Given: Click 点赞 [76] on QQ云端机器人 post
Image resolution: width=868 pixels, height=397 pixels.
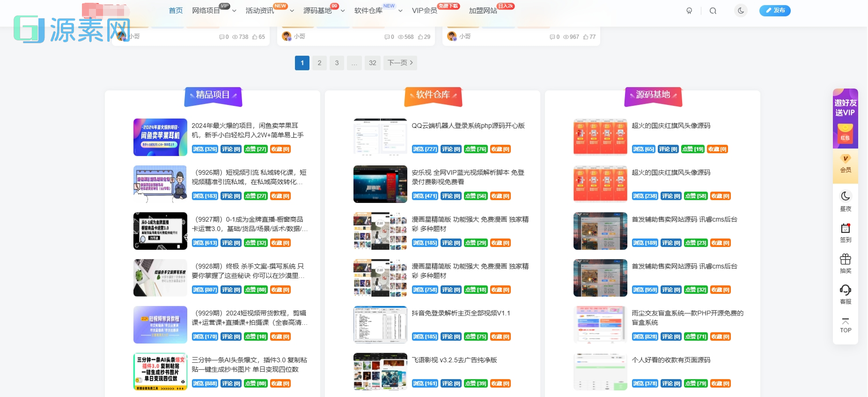Looking at the screenshot, I should coord(476,149).
